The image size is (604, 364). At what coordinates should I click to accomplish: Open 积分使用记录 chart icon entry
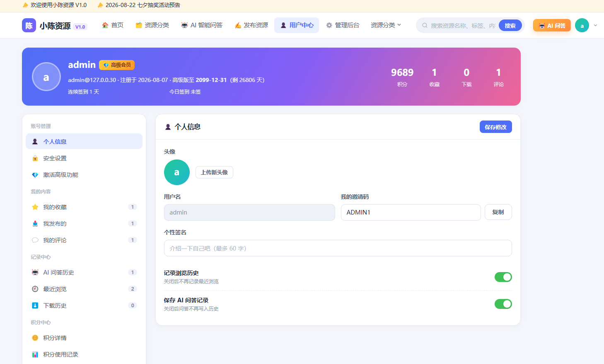(x=84, y=354)
